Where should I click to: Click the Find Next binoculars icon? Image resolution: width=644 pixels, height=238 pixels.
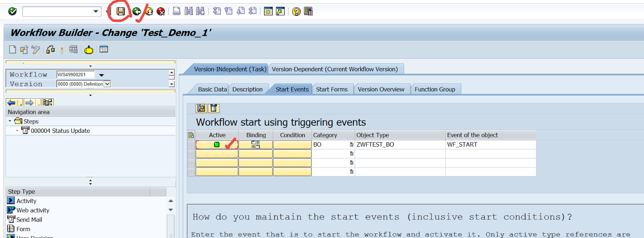tap(200, 11)
